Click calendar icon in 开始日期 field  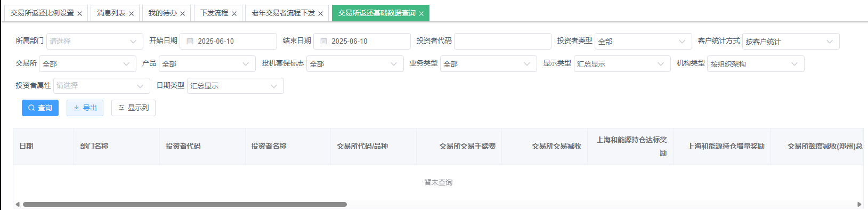pos(190,41)
